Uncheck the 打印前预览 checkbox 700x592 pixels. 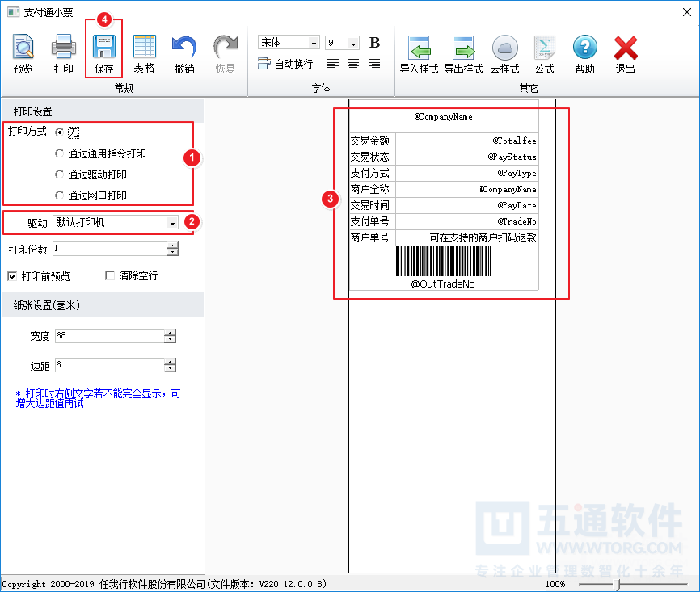pos(12,276)
